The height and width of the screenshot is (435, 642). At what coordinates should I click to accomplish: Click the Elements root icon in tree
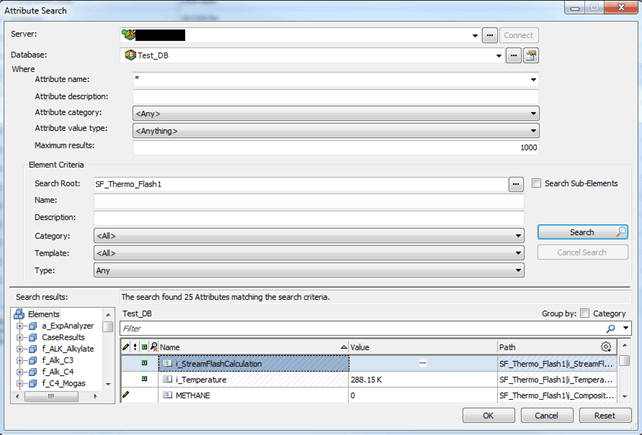tap(19, 314)
